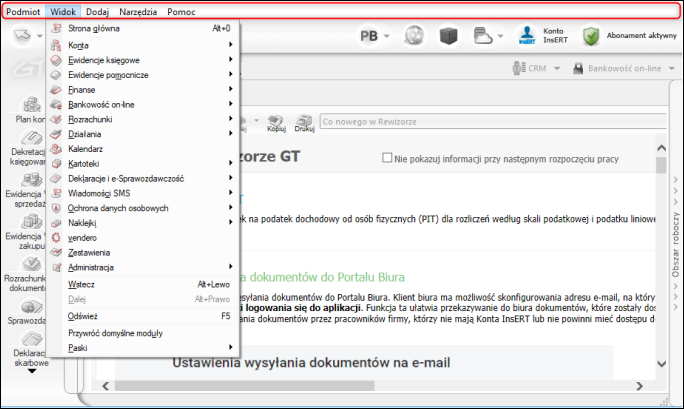Expand the Naklejki submenu arrow

click(x=230, y=222)
